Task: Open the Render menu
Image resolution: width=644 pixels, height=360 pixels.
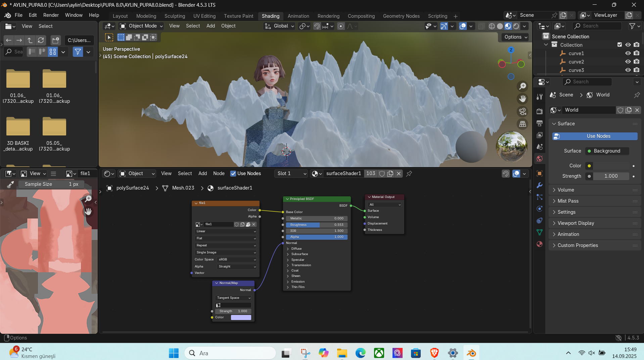Action: (x=51, y=15)
